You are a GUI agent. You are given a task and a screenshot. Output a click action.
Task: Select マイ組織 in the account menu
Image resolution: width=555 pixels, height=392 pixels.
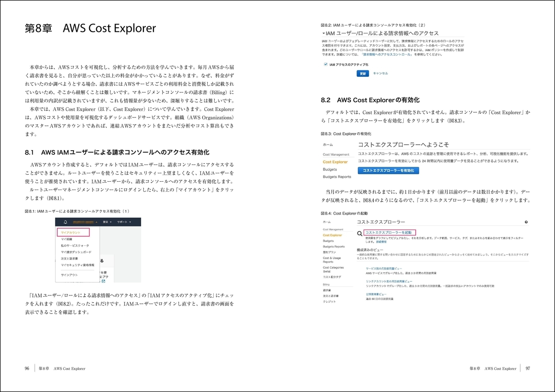[x=67, y=239]
